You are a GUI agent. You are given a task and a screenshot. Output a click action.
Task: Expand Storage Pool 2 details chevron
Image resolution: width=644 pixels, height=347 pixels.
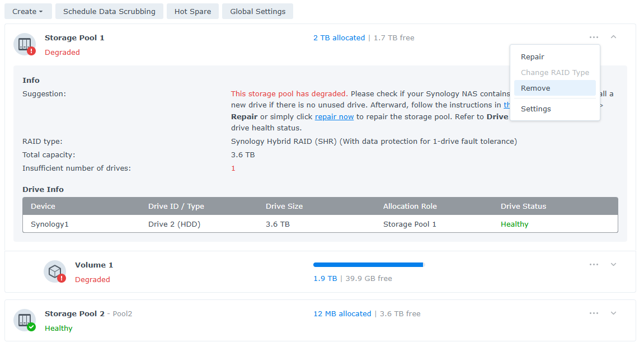click(613, 313)
